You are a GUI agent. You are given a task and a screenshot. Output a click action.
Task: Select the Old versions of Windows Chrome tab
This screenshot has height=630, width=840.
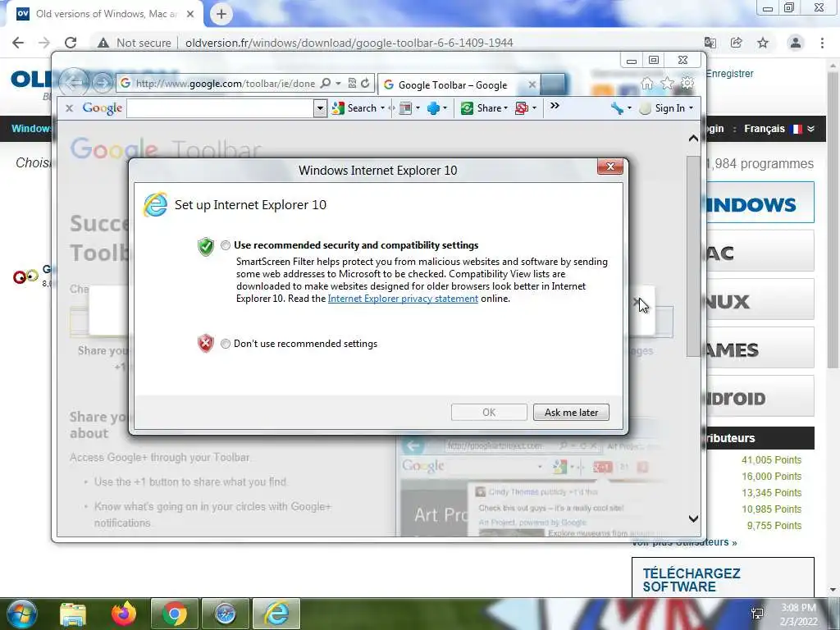106,14
